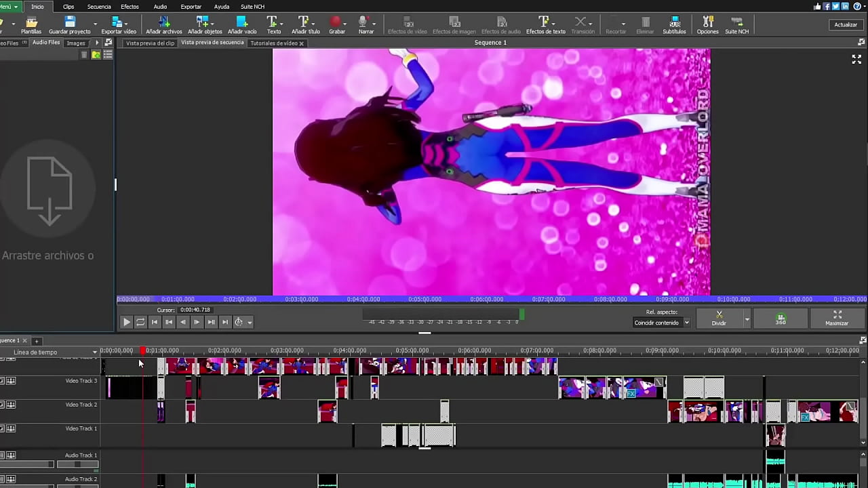The image size is (868, 488).
Task: Toggle Audio Track 1 mute
Action: pos(2,455)
